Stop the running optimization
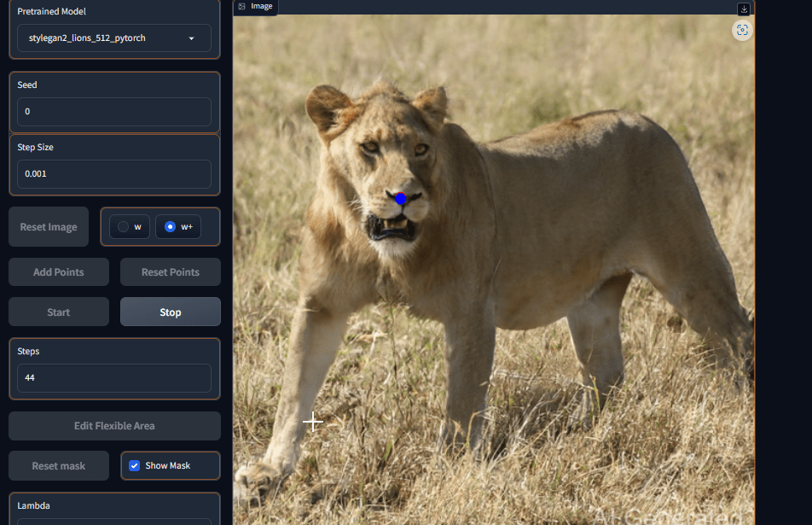The image size is (812, 525). click(x=171, y=312)
